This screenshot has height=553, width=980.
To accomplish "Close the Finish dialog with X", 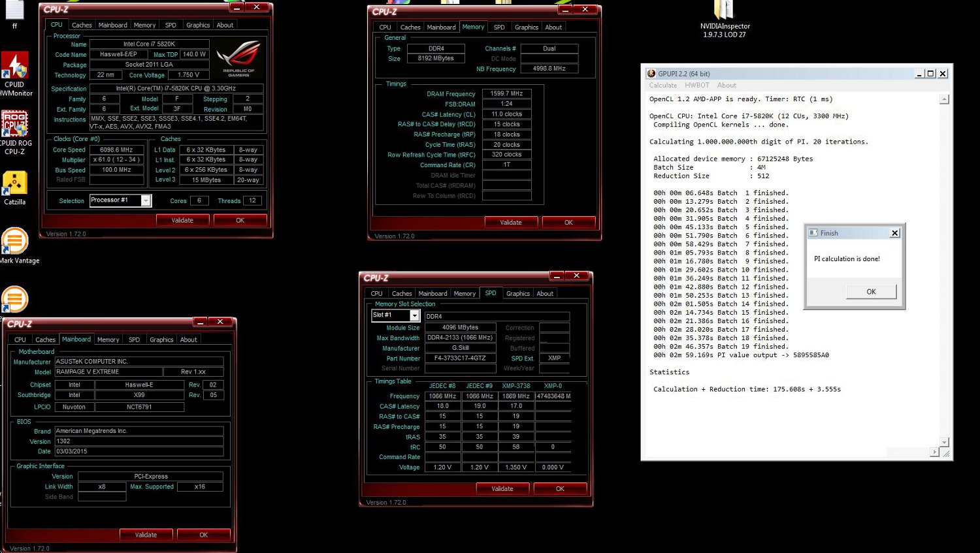I will click(895, 233).
